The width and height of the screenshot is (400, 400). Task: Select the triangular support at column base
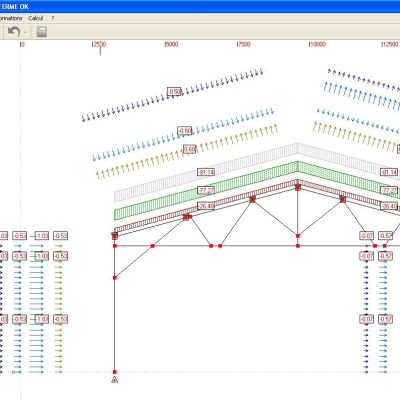point(114,379)
